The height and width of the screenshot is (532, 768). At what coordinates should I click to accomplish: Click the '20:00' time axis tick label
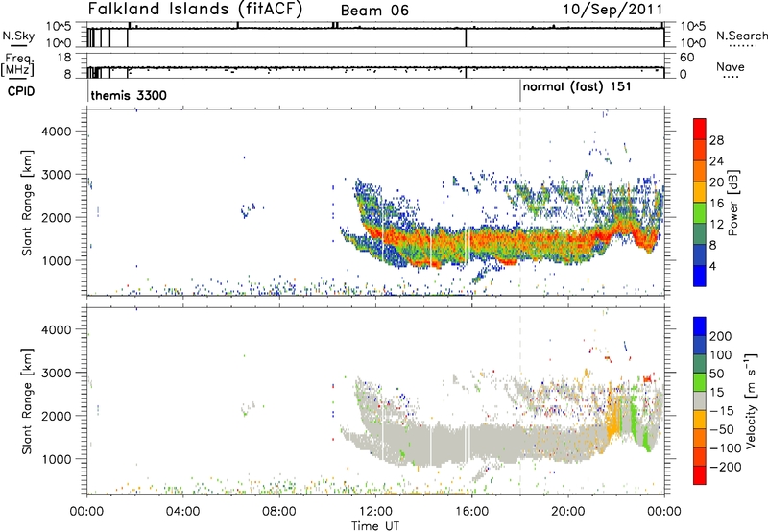567,512
